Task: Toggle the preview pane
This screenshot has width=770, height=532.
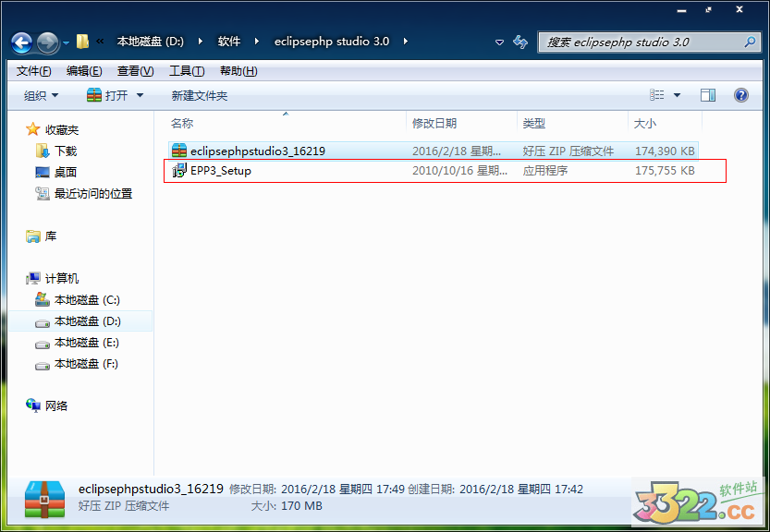Action: pyautogui.click(x=708, y=95)
